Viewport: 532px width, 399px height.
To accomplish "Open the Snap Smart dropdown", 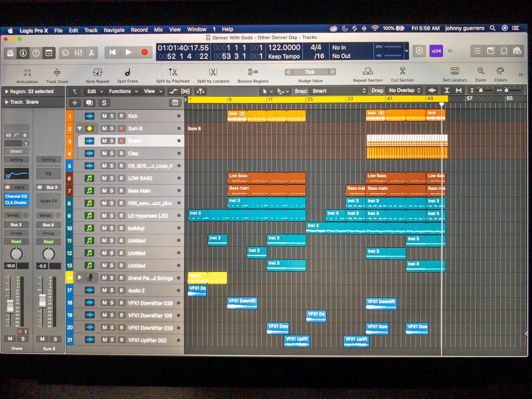I will click(338, 90).
